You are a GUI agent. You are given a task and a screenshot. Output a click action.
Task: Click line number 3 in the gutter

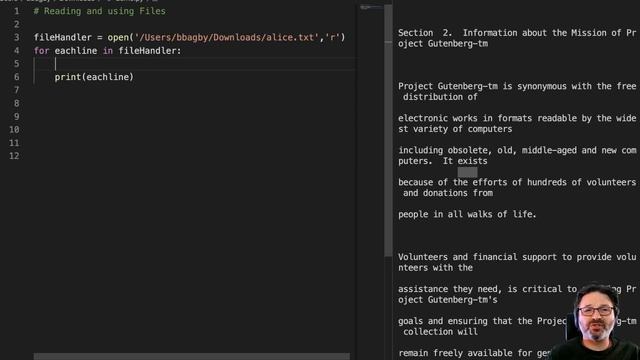coord(16,38)
